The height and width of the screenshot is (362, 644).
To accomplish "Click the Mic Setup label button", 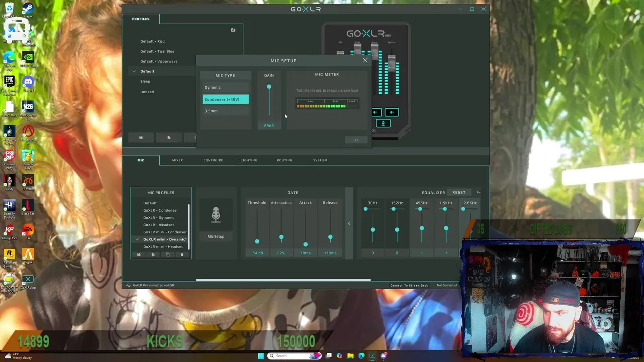I will [x=216, y=236].
